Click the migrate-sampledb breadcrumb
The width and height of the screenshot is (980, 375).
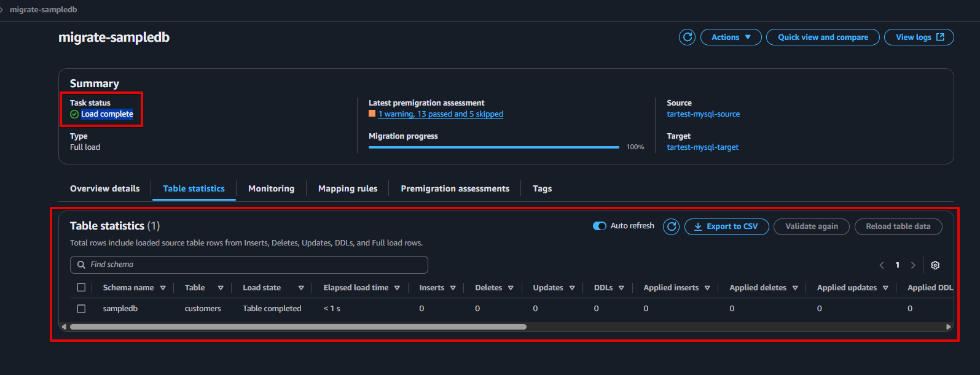(x=43, y=10)
